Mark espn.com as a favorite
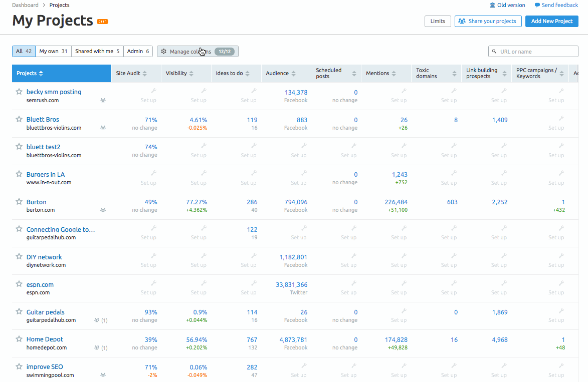The height and width of the screenshot is (382, 588). pos(19,284)
